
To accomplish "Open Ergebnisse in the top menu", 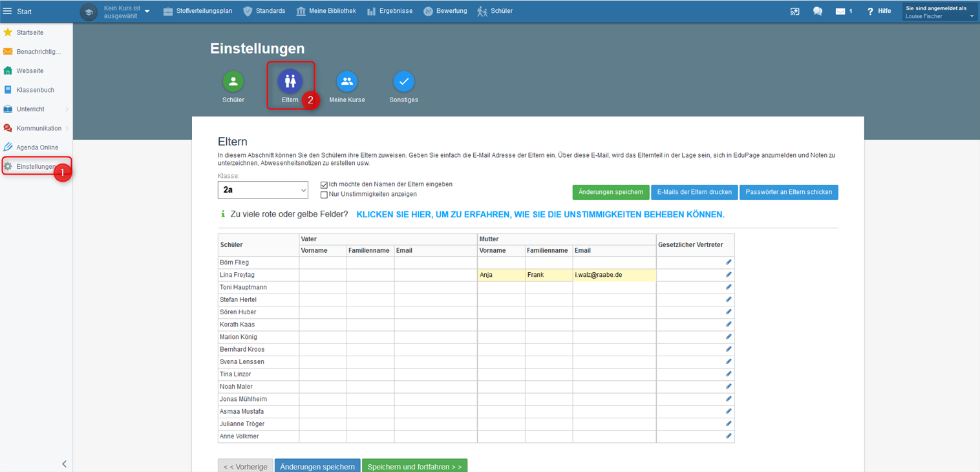I will 390,11.
